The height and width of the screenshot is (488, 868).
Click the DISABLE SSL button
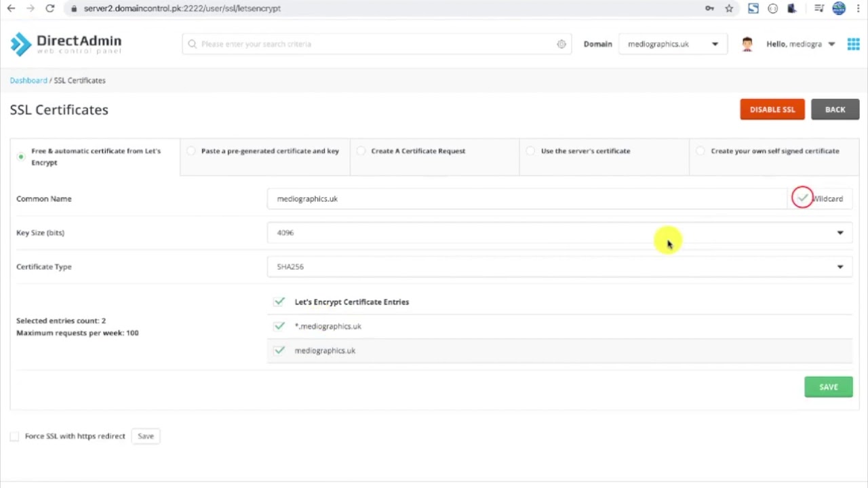pyautogui.click(x=772, y=109)
